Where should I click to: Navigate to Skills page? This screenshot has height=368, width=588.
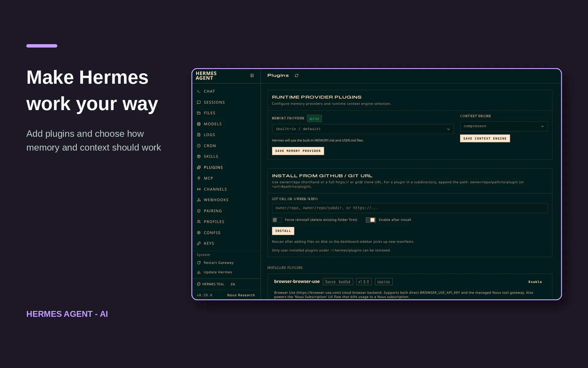click(x=211, y=157)
